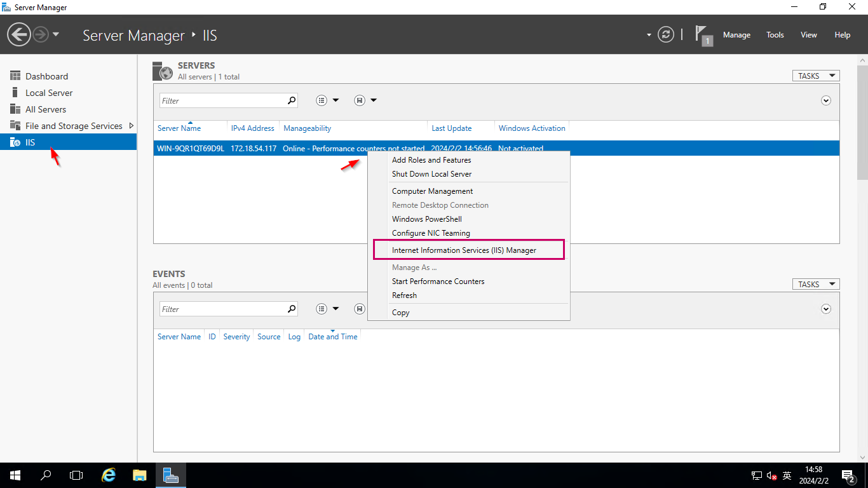The image size is (868, 488).
Task: Sort events by Source column
Action: click(x=269, y=337)
